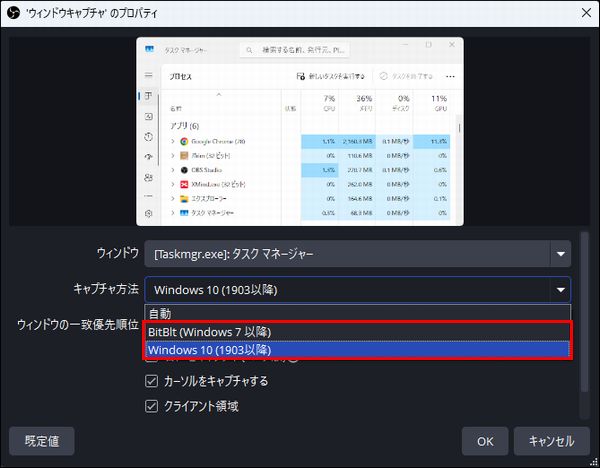
Task: Expand OBS Studio row in preview
Action: click(x=173, y=170)
